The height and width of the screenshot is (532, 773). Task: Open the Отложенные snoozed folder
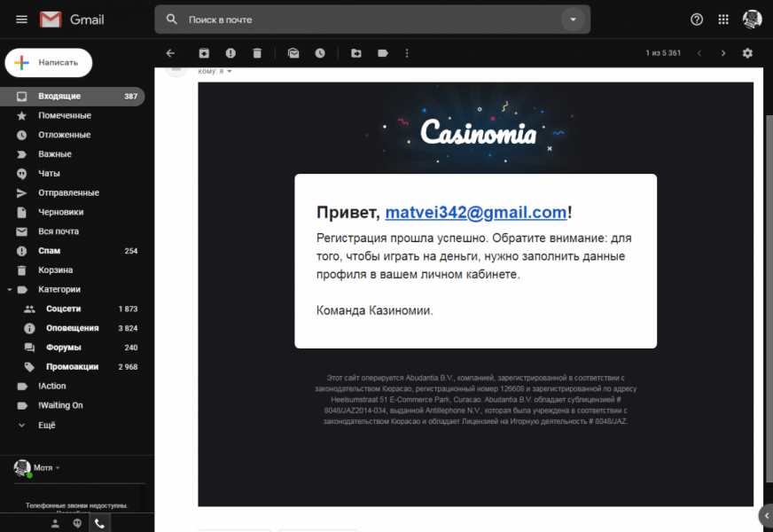click(72, 135)
